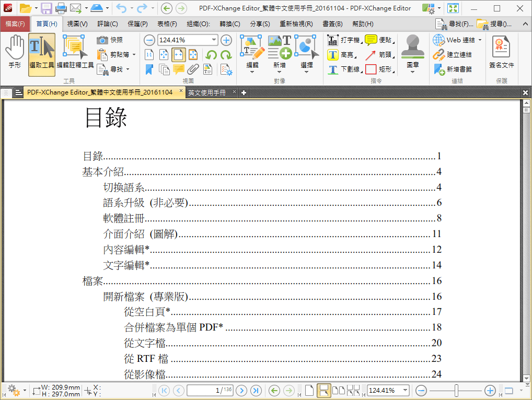Image resolution: width=532 pixels, height=400 pixels.
Task: Click the last-page navigation button
Action: click(256, 390)
